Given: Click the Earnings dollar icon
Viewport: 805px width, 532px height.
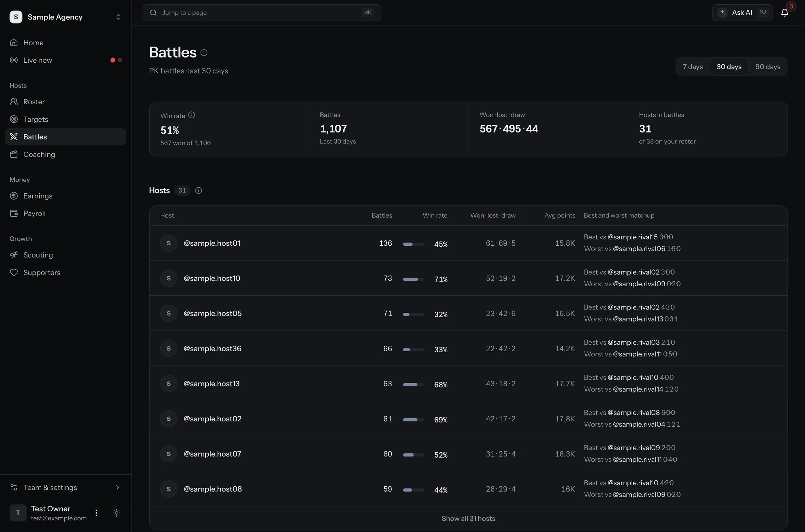Looking at the screenshot, I should [x=14, y=196].
